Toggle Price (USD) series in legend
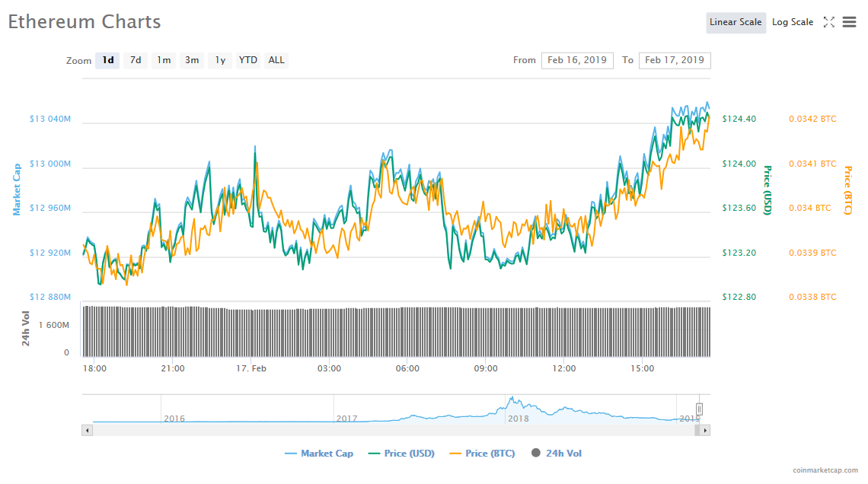868x484 pixels. pyautogui.click(x=401, y=454)
